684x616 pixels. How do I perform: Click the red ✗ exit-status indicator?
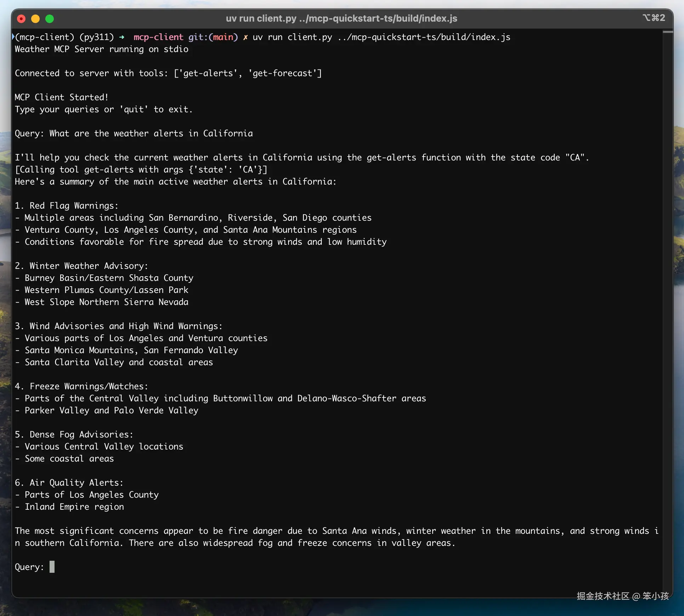tap(245, 37)
